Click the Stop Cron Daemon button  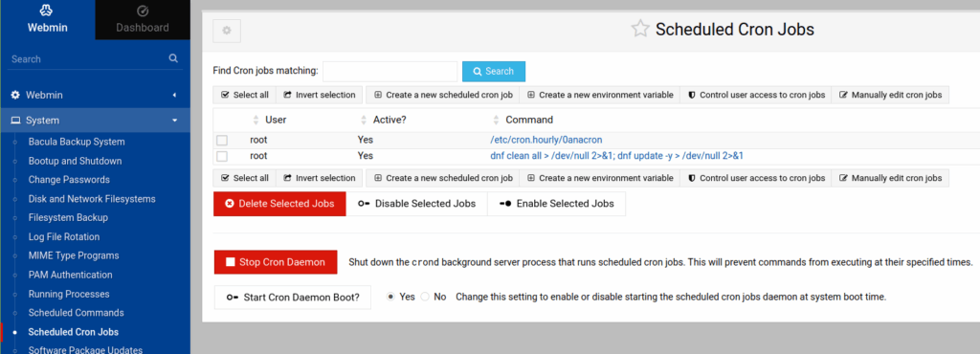[276, 262]
